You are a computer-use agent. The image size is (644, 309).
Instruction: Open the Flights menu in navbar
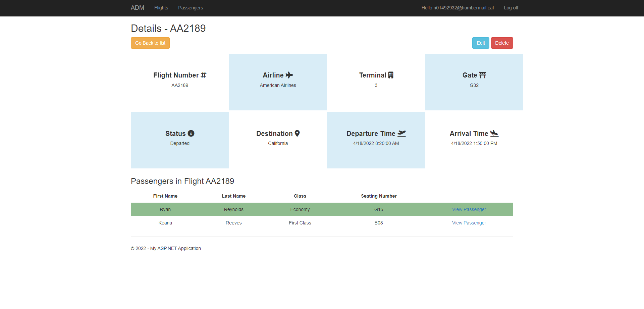161,8
